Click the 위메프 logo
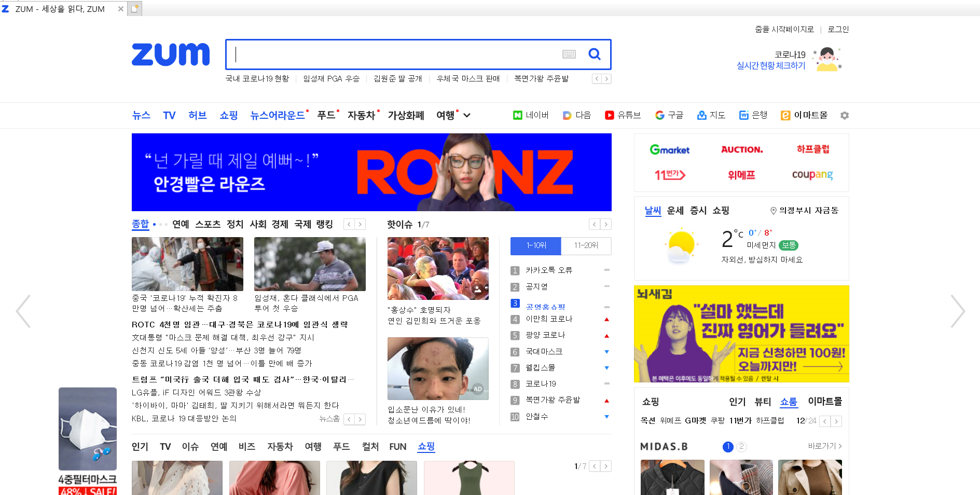This screenshot has height=495, width=980. click(x=741, y=175)
